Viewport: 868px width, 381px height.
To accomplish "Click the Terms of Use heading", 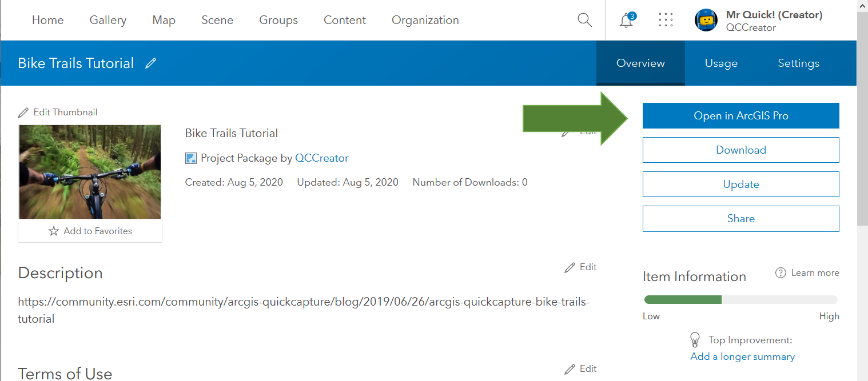I will [65, 374].
